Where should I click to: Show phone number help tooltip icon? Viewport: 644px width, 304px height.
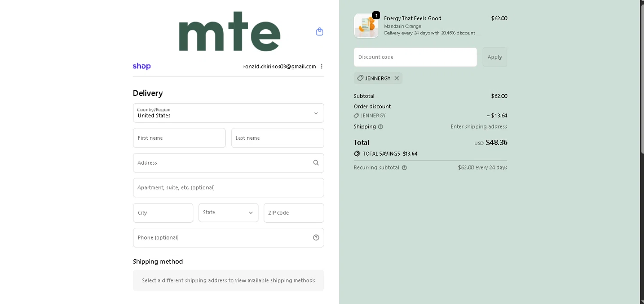point(316,237)
